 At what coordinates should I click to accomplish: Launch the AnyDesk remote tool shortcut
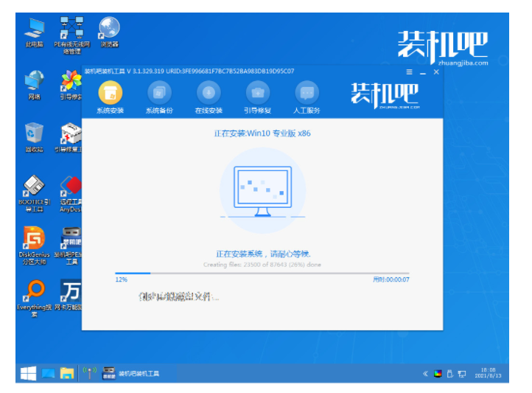coord(71,194)
